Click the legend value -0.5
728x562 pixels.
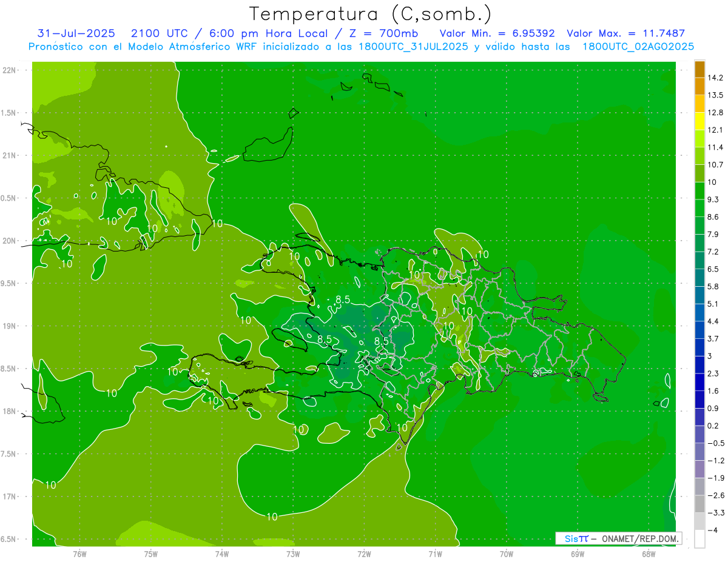point(715,444)
